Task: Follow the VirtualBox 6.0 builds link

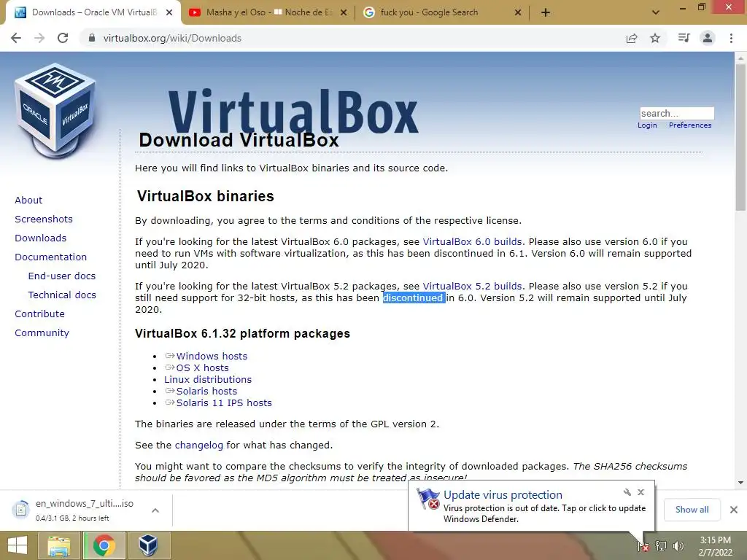Action: (x=472, y=242)
